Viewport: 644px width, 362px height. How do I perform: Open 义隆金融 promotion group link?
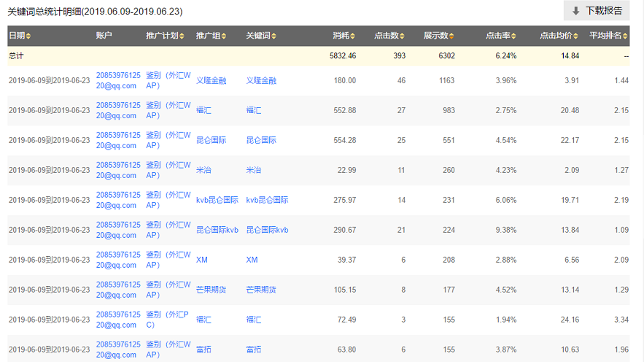(211, 80)
